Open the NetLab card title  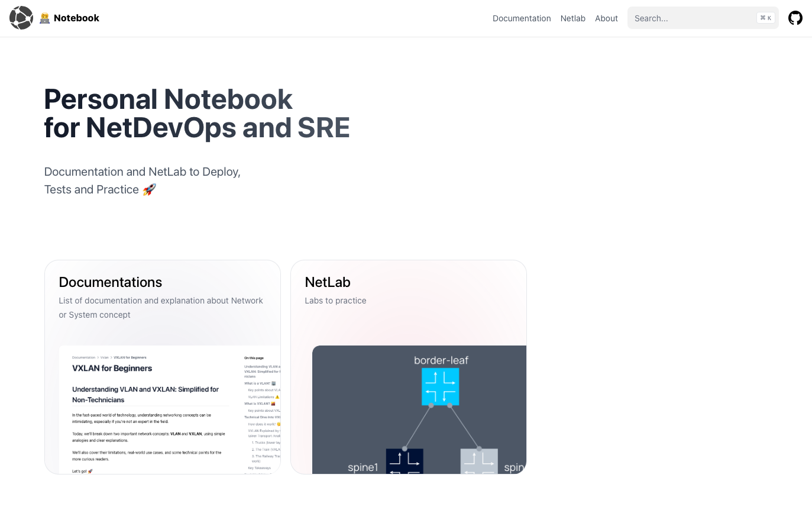click(328, 282)
